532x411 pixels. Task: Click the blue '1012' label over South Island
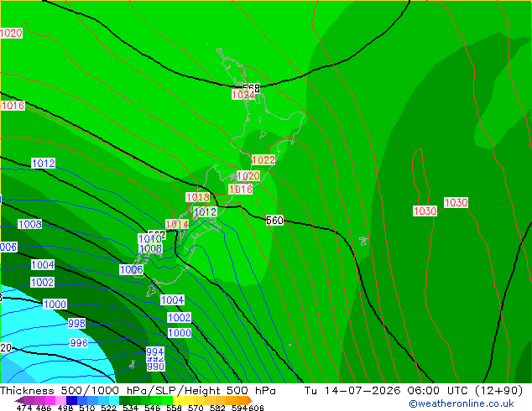pyautogui.click(x=205, y=212)
